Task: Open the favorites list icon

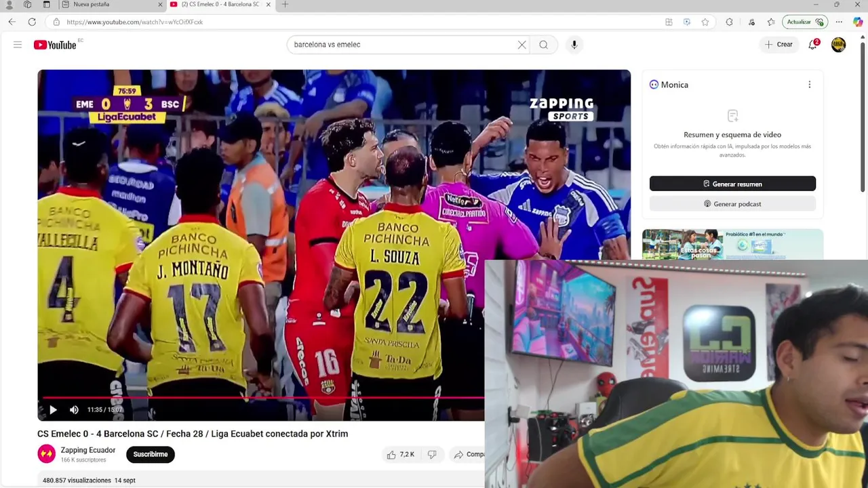Action: click(x=771, y=22)
